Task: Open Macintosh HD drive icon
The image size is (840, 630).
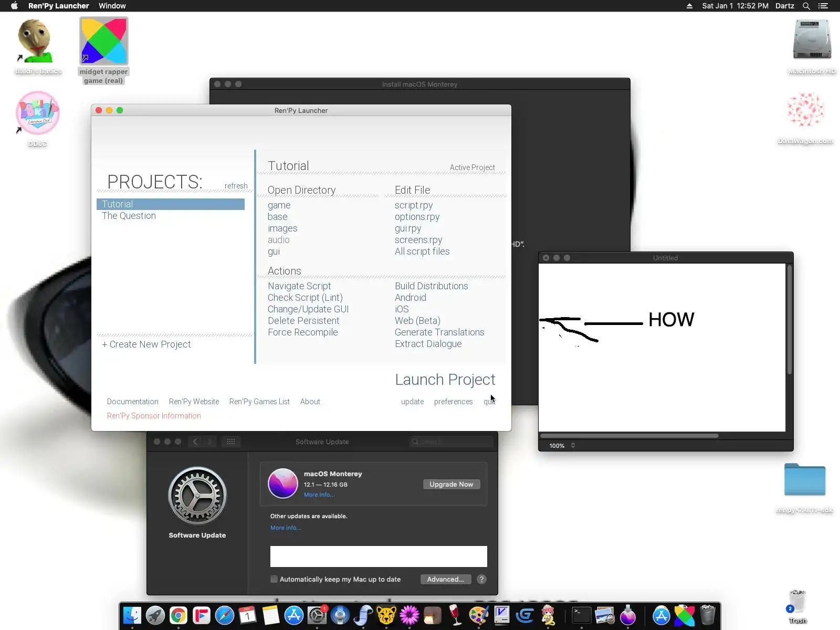Action: [812, 46]
